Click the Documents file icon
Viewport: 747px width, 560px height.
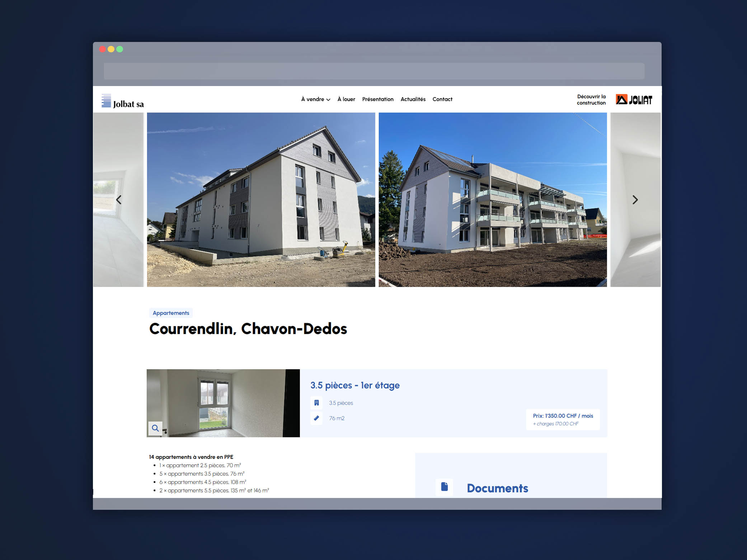point(445,487)
